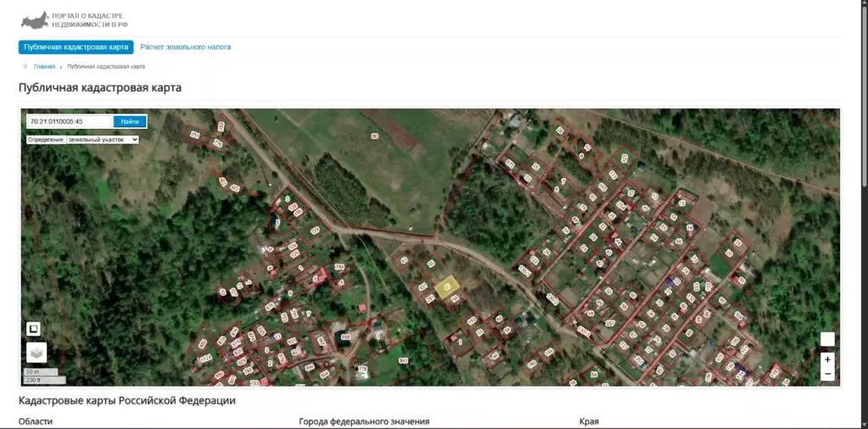Select the highlighted yellow parcel on the map

447,287
